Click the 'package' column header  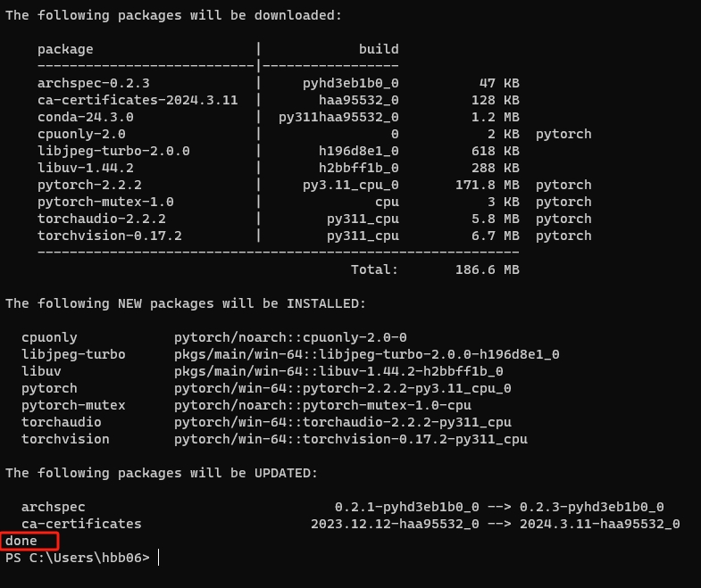[x=65, y=49]
